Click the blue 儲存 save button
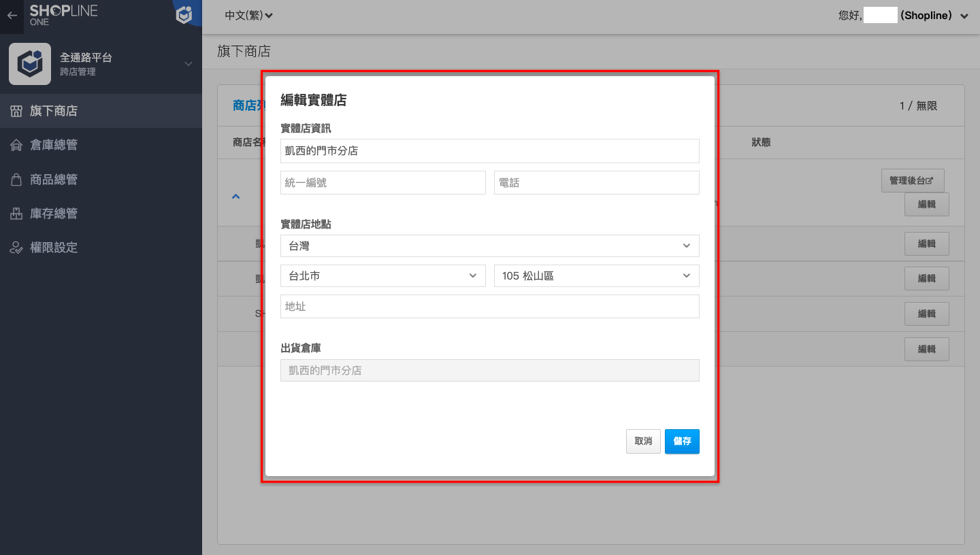The width and height of the screenshot is (980, 555). point(682,441)
